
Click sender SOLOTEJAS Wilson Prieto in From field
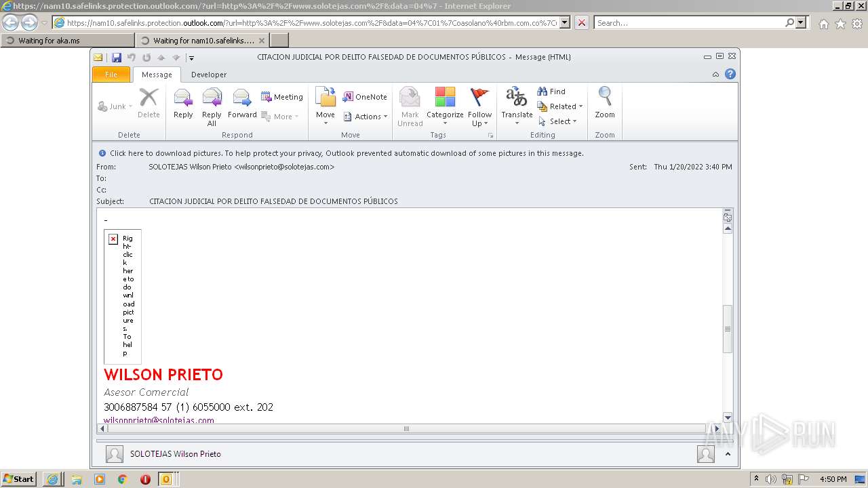pyautogui.click(x=241, y=167)
